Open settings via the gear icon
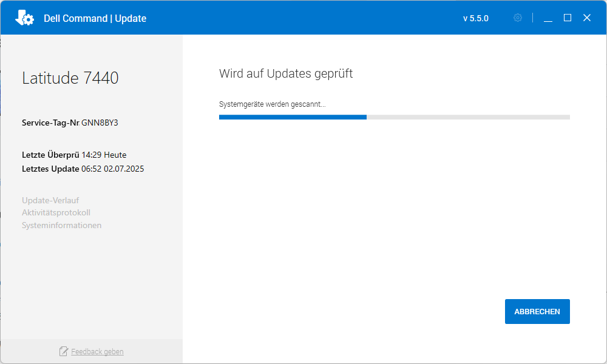The width and height of the screenshot is (607, 364). tap(518, 18)
